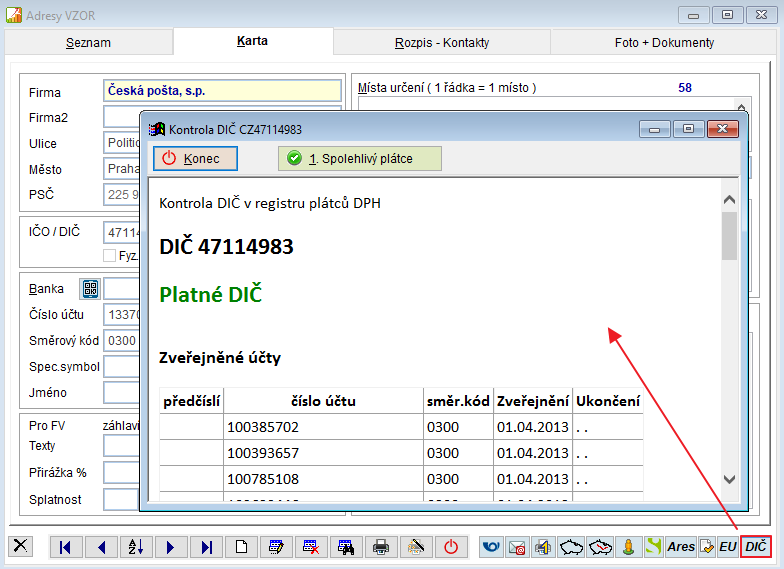Verify VAT number via EU button
Viewport: 784px width, 569px height.
728,547
